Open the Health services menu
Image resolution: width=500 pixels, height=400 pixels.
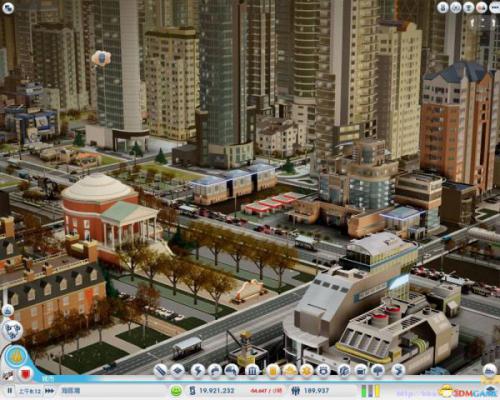pos(306,370)
